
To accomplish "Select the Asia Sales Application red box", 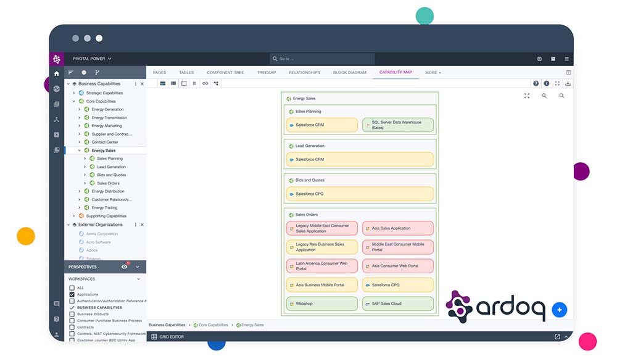I will [x=398, y=228].
